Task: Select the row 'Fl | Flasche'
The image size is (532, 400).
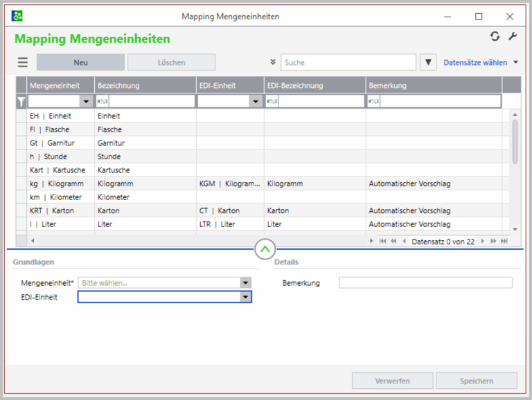Action: 263,129
